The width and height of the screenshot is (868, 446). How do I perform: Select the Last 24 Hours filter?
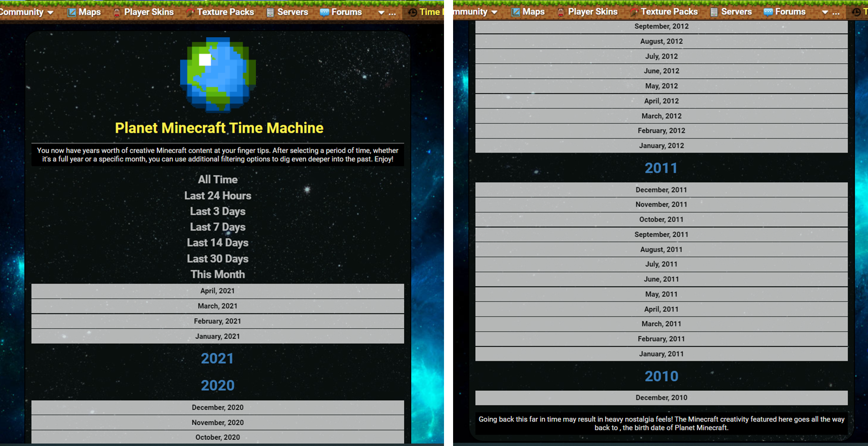[x=218, y=195]
